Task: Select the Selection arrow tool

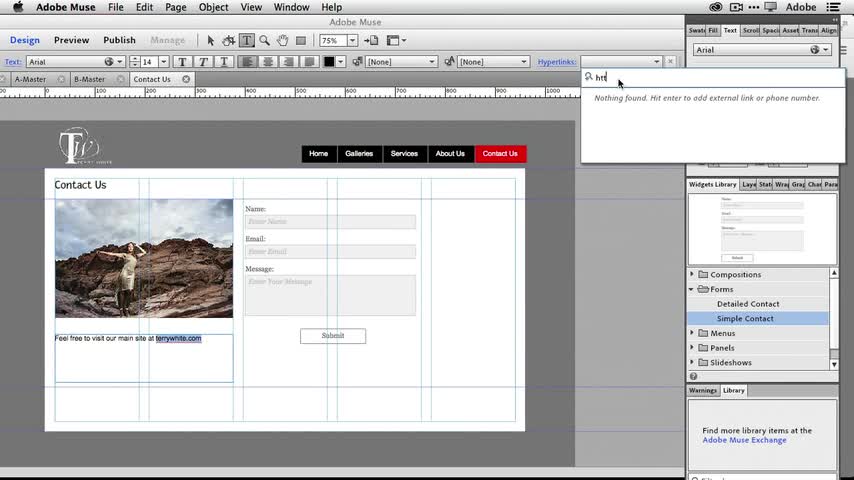Action: tap(211, 40)
